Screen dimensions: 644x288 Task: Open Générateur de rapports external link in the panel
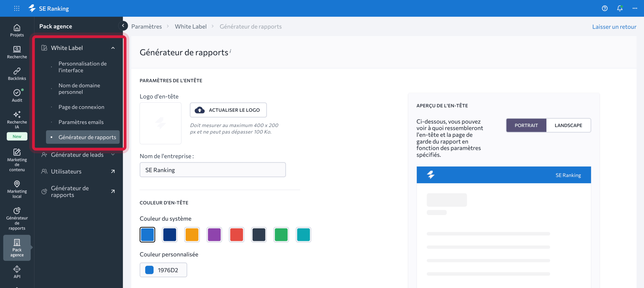pos(78,191)
